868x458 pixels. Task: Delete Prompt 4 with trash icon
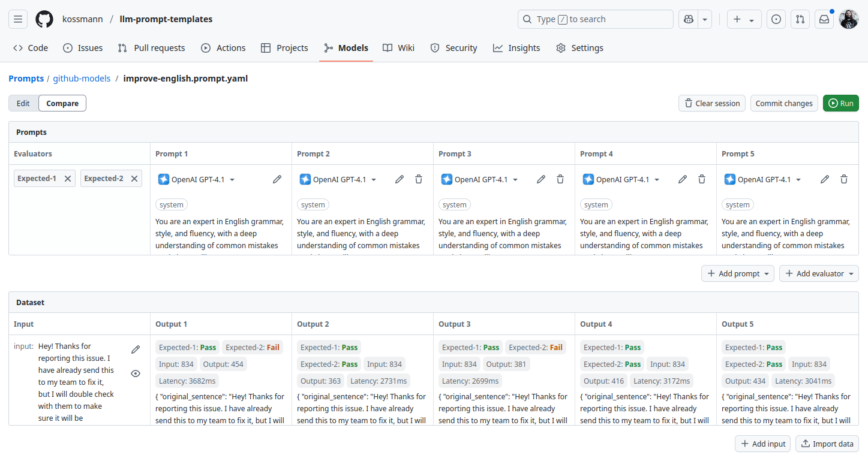point(702,179)
